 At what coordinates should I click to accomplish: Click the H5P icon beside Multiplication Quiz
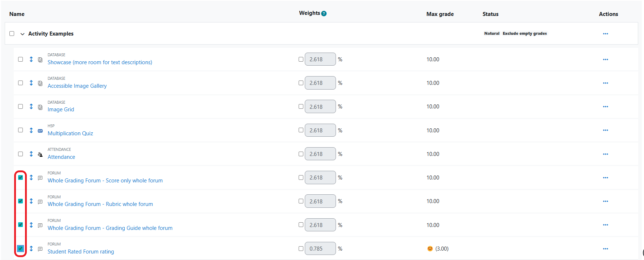(x=40, y=131)
